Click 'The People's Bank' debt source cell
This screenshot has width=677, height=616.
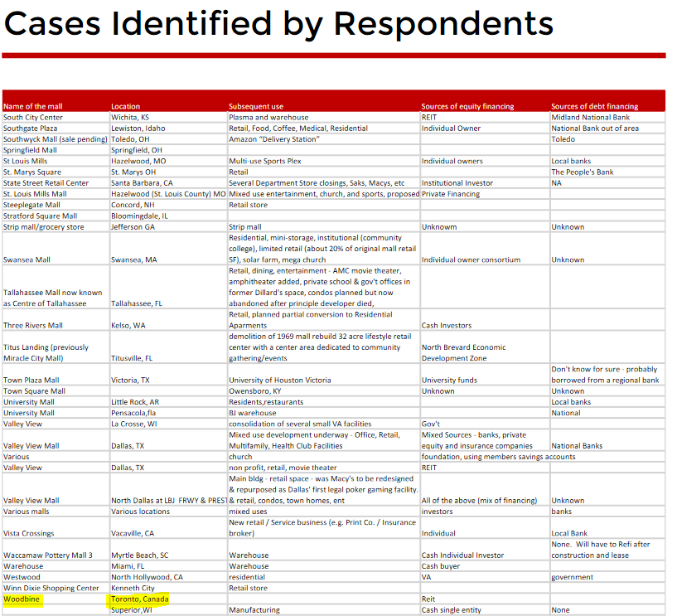583,172
